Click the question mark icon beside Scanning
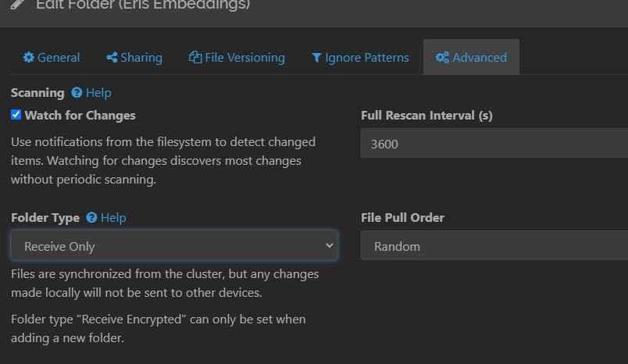 [x=77, y=93]
